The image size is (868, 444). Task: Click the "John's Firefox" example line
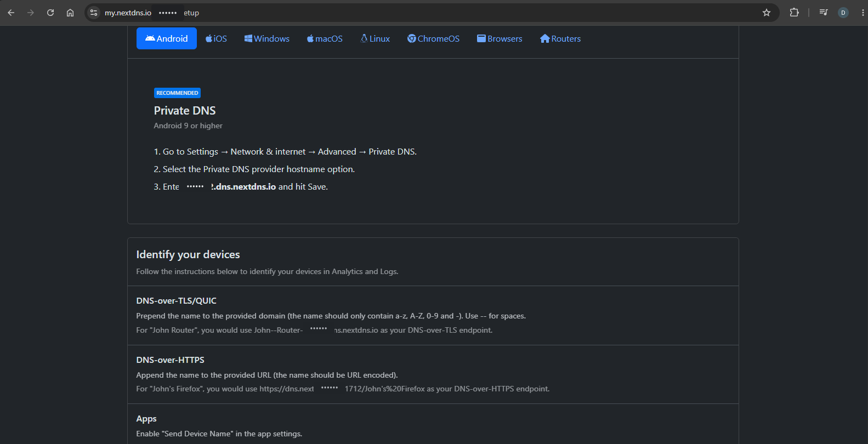(343, 389)
